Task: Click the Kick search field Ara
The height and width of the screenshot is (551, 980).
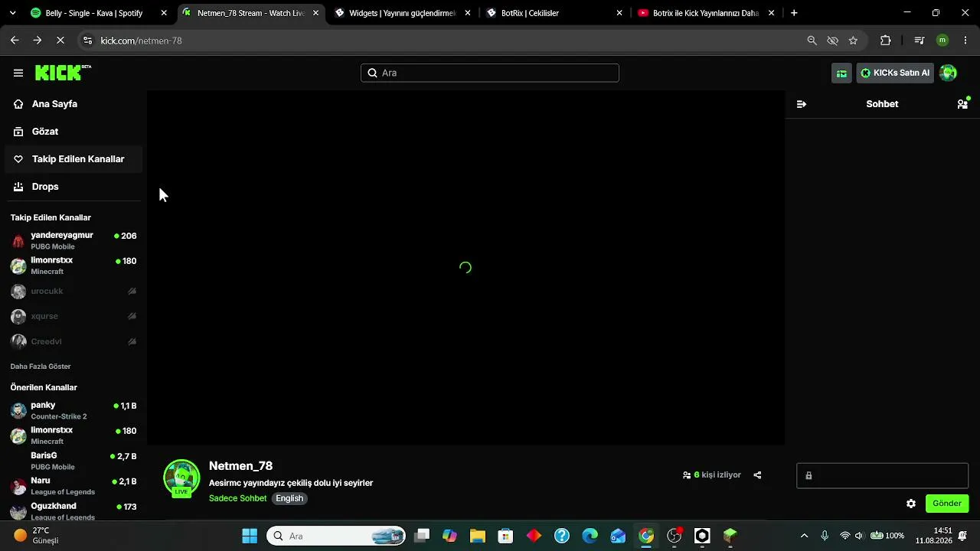Action: 490,73
